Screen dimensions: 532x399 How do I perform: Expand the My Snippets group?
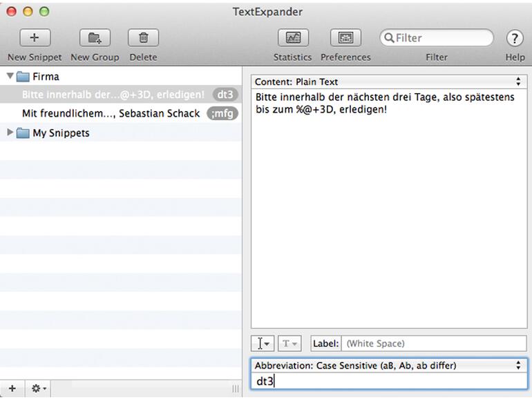(10, 133)
